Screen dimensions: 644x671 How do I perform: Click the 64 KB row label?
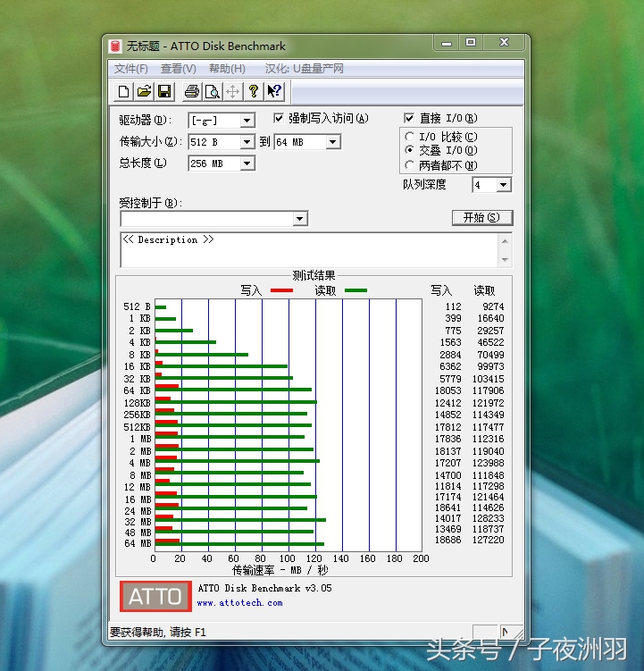pos(137,390)
